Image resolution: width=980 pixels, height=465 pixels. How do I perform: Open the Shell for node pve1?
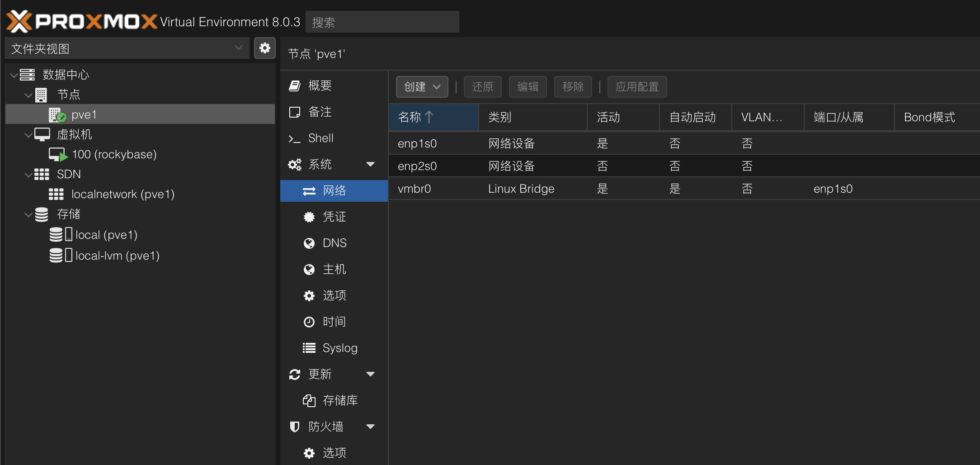[x=320, y=138]
